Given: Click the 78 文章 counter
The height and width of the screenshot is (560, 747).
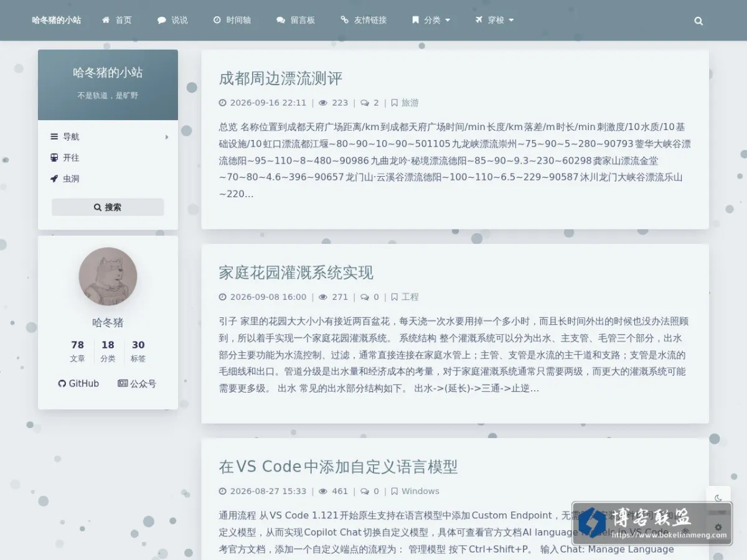Looking at the screenshot, I should click(78, 351).
